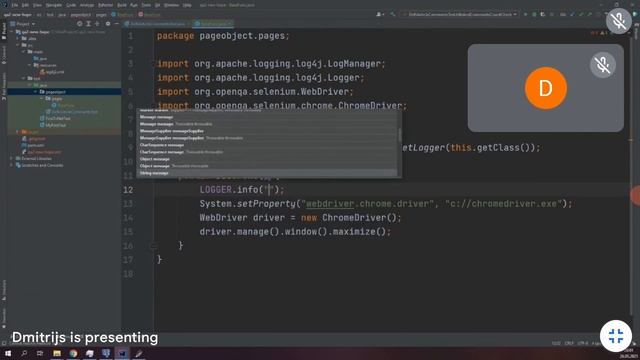
Task: Select 'CharSequence message' suggestion
Action: click(162, 145)
